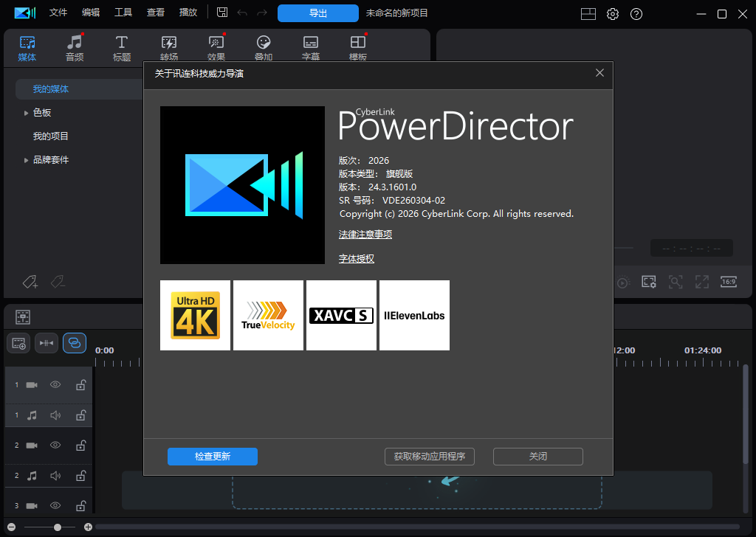
Task: Open the 法律注意事项 link
Action: click(365, 235)
